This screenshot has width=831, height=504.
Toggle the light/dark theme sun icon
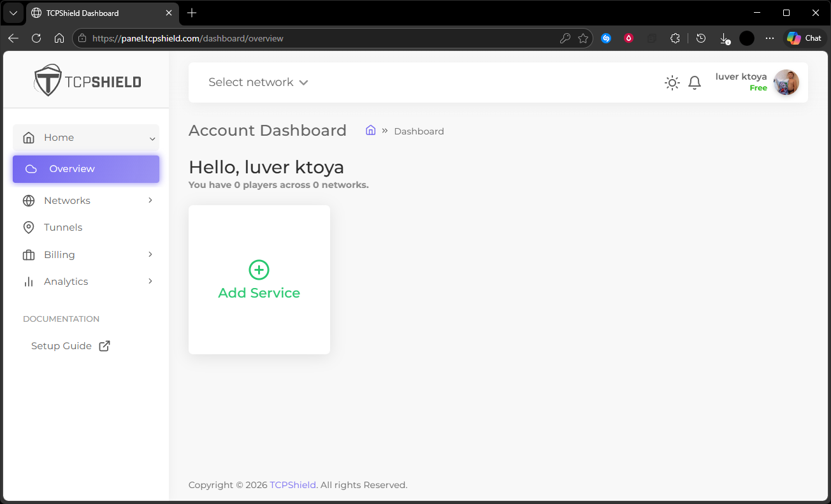tap(672, 83)
